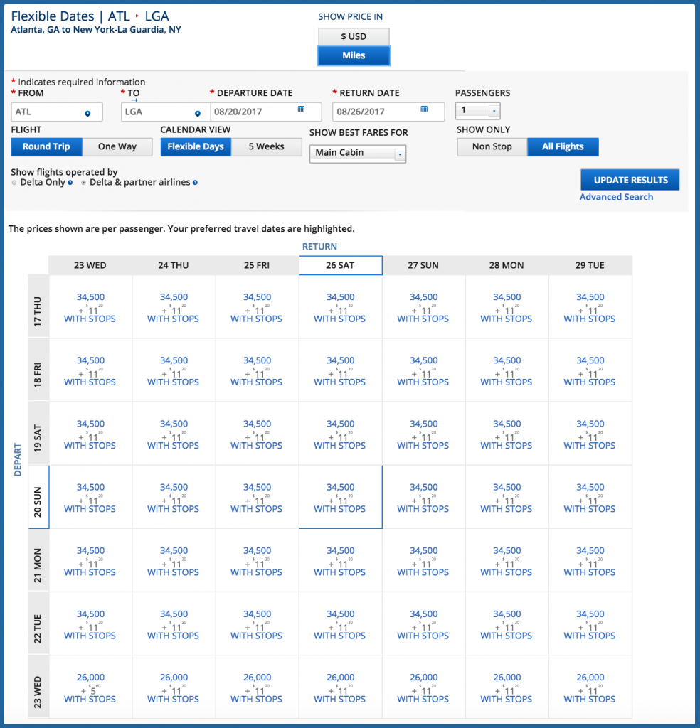
Task: Pick fare departing 19 SAT returning 28 MON
Action: [507, 434]
